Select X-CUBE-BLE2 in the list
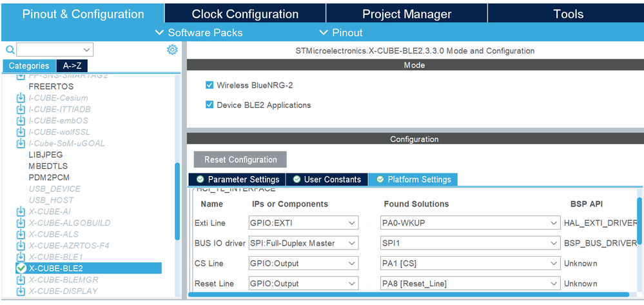This screenshot has width=644, height=305. point(88,268)
